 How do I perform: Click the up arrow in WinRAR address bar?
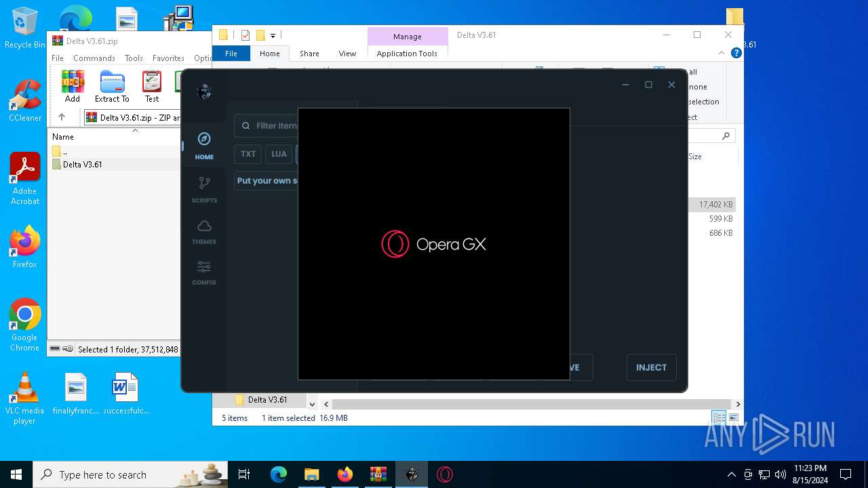(x=61, y=117)
